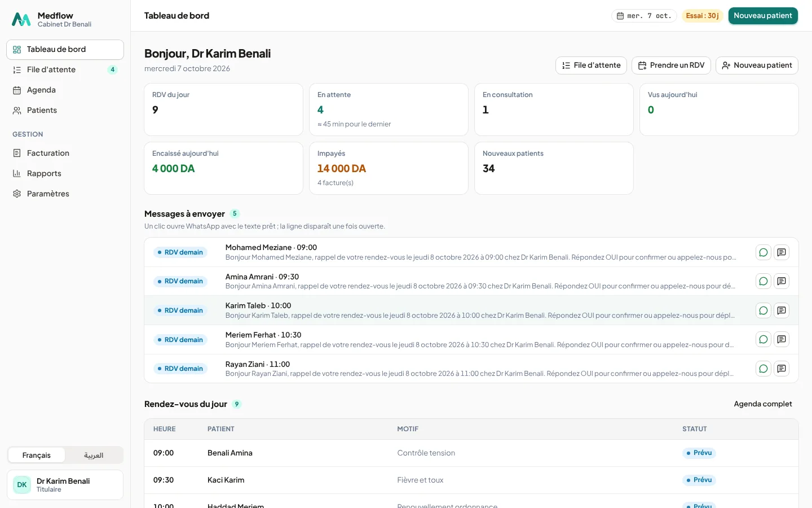
Task: Open Dr Karim Benali Titulaire profile card
Action: pos(65,485)
